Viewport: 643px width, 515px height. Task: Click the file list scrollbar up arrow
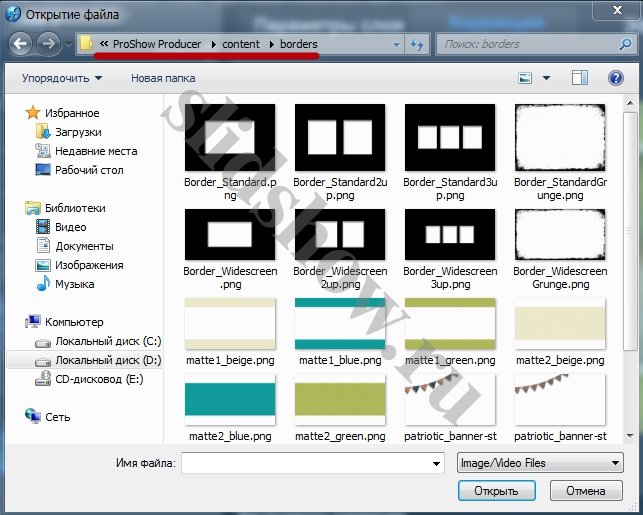click(x=630, y=103)
